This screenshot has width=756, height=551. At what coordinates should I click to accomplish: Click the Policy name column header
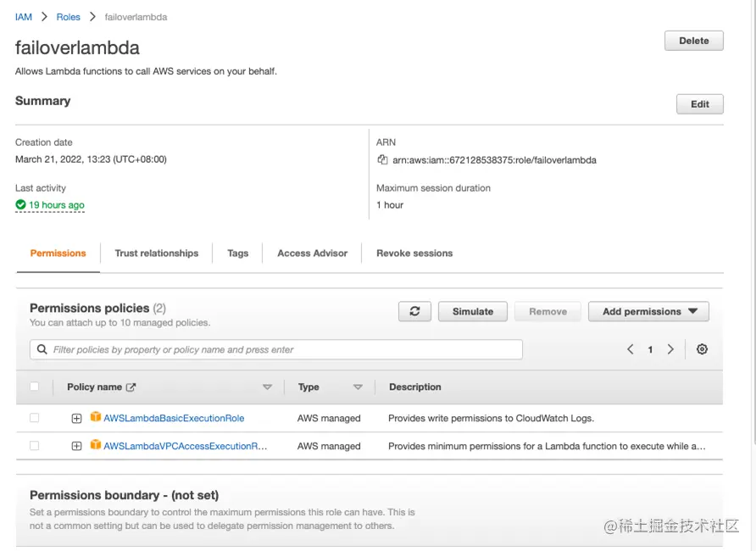(95, 387)
